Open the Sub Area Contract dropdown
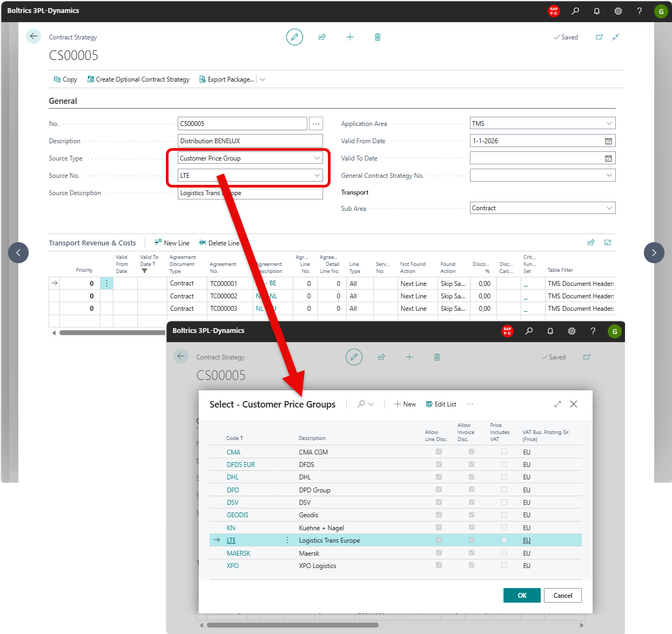This screenshot has height=634, width=672. [609, 208]
